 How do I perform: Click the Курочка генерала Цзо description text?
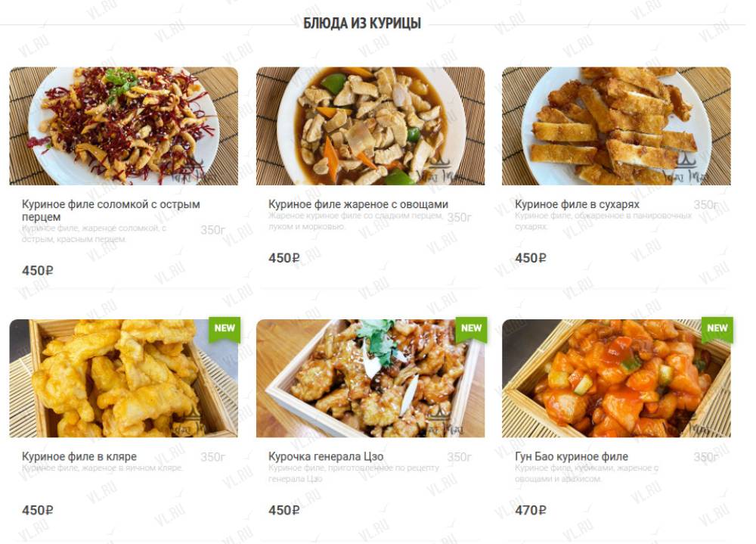tap(353, 473)
